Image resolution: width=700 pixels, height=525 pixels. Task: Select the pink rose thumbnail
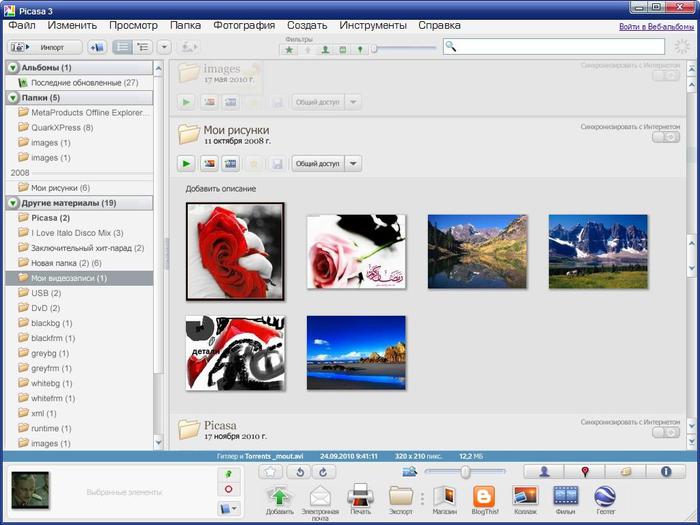click(x=356, y=252)
